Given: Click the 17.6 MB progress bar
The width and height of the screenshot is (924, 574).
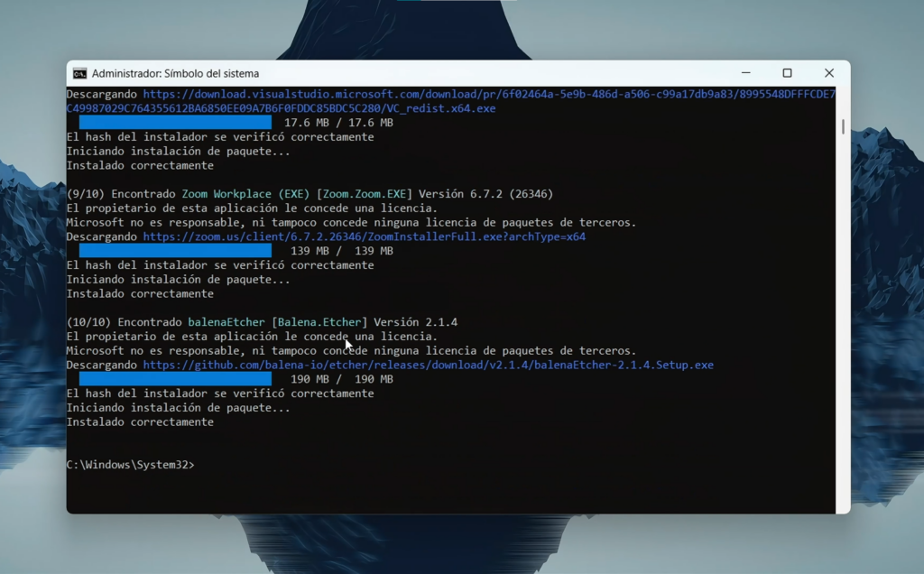Looking at the screenshot, I should (x=176, y=122).
